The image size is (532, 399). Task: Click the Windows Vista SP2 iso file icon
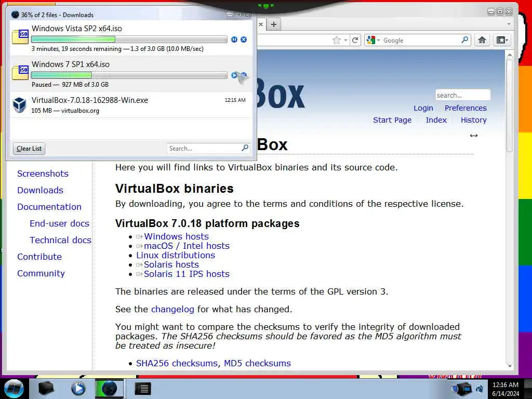tap(20, 37)
